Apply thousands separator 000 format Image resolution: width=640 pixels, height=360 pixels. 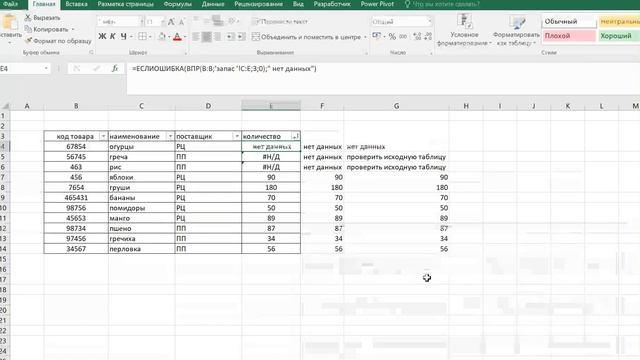coord(403,37)
